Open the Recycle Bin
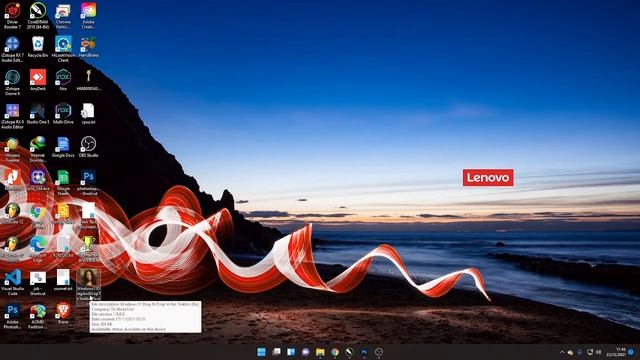The image size is (640, 360). pos(38,47)
